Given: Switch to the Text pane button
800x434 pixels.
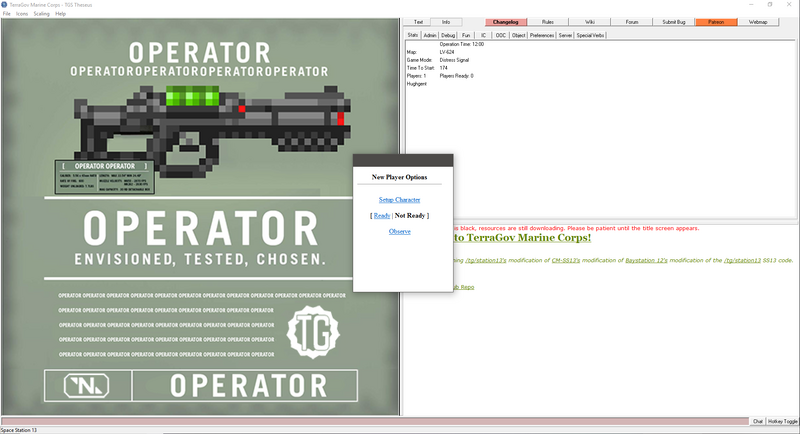Looking at the screenshot, I should [418, 22].
